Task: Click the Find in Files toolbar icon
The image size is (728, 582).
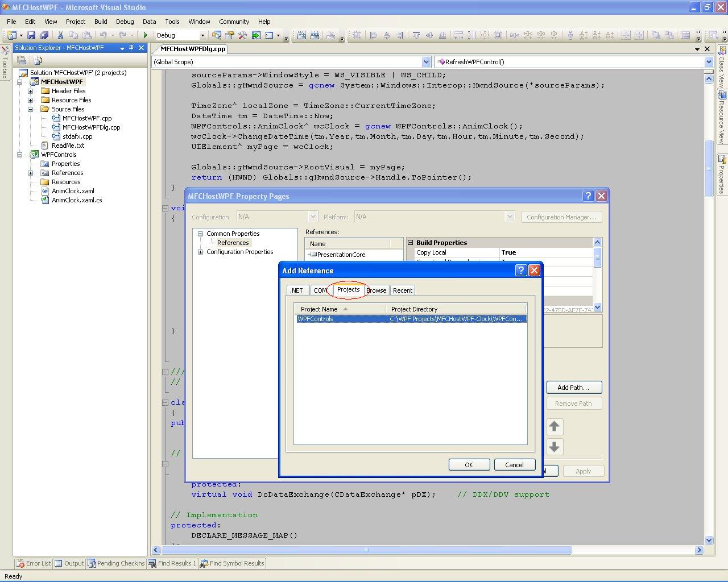Action: point(216,35)
